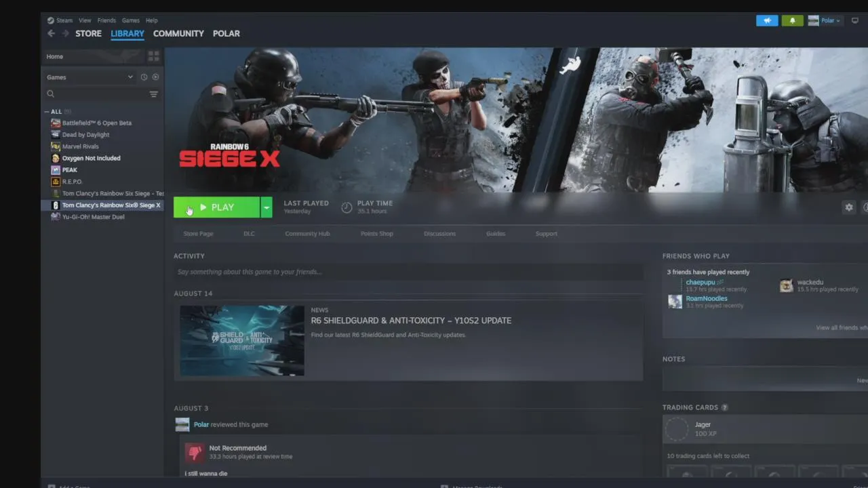Image resolution: width=868 pixels, height=488 pixels.
Task: Go to the LIBRARY tab
Action: [x=127, y=33]
